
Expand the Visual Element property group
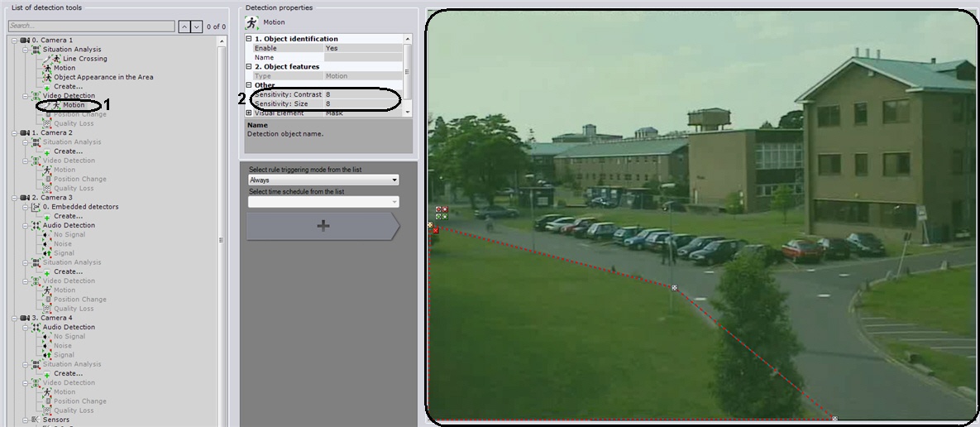[x=249, y=113]
